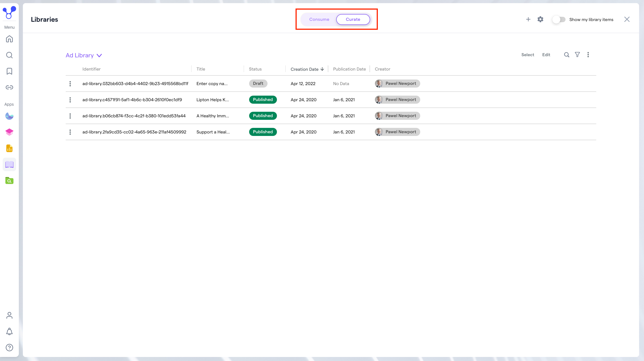Open identifier ad-library.b06cb874-f3cc-4c2f-b380-101edd53fa44

click(134, 116)
